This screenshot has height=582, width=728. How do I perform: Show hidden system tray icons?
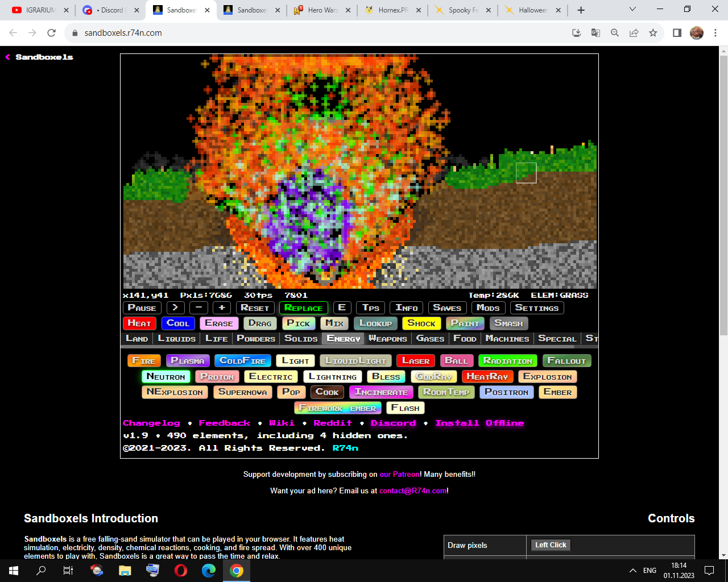(x=632, y=571)
